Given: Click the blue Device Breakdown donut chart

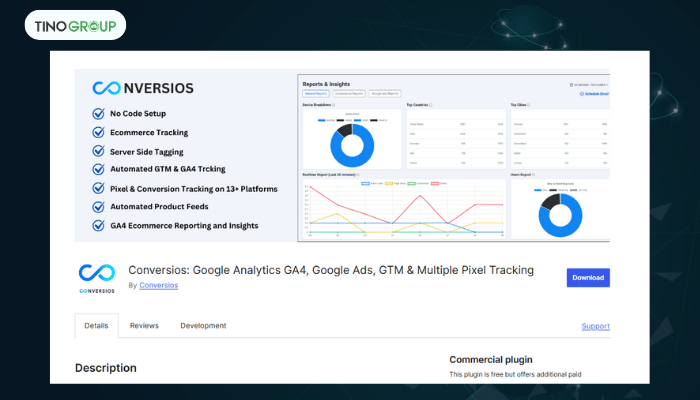Looking at the screenshot, I should [351, 144].
